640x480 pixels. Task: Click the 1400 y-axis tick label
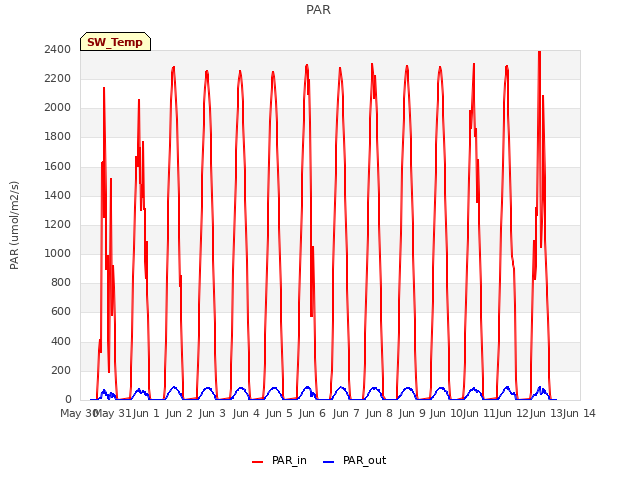point(58,195)
